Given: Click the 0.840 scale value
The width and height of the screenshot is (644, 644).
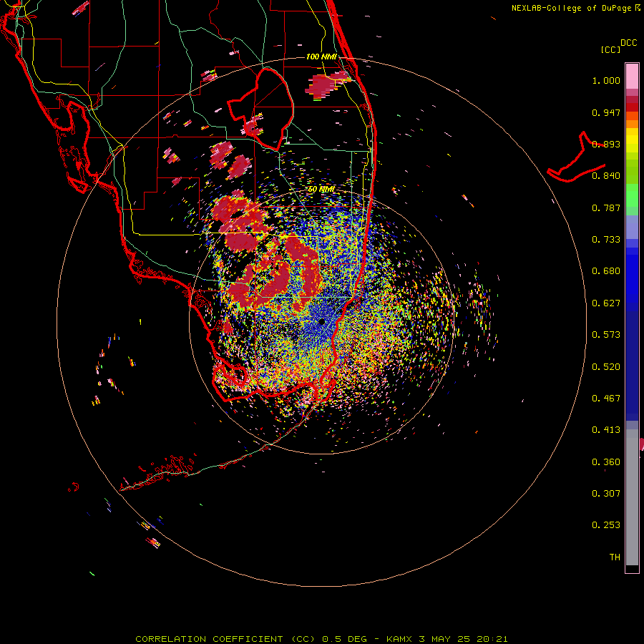Looking at the screenshot, I should [x=606, y=176].
